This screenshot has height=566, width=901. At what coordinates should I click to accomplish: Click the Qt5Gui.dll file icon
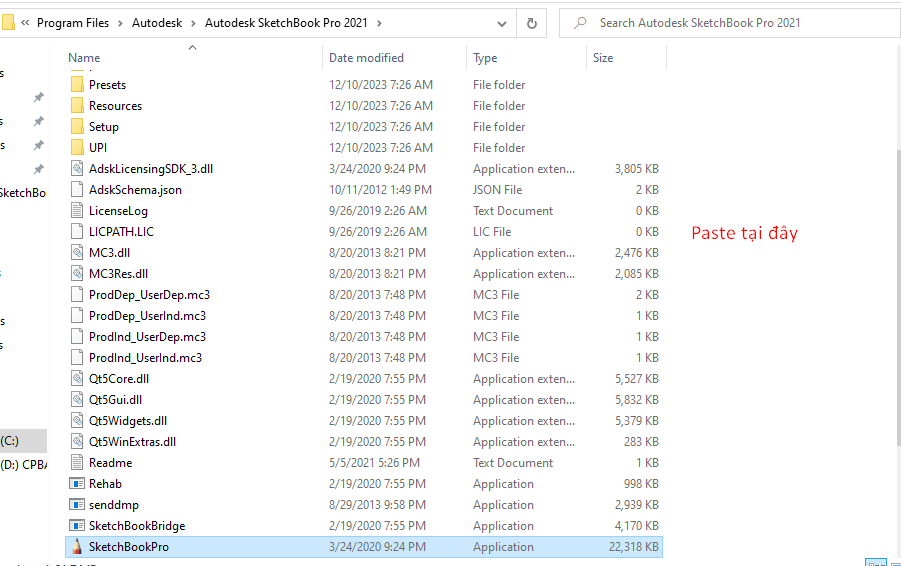pyautogui.click(x=77, y=399)
